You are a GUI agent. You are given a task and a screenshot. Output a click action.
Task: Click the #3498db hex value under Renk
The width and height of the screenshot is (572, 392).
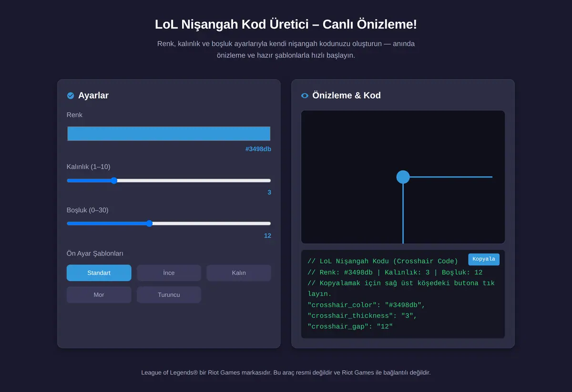pyautogui.click(x=258, y=149)
